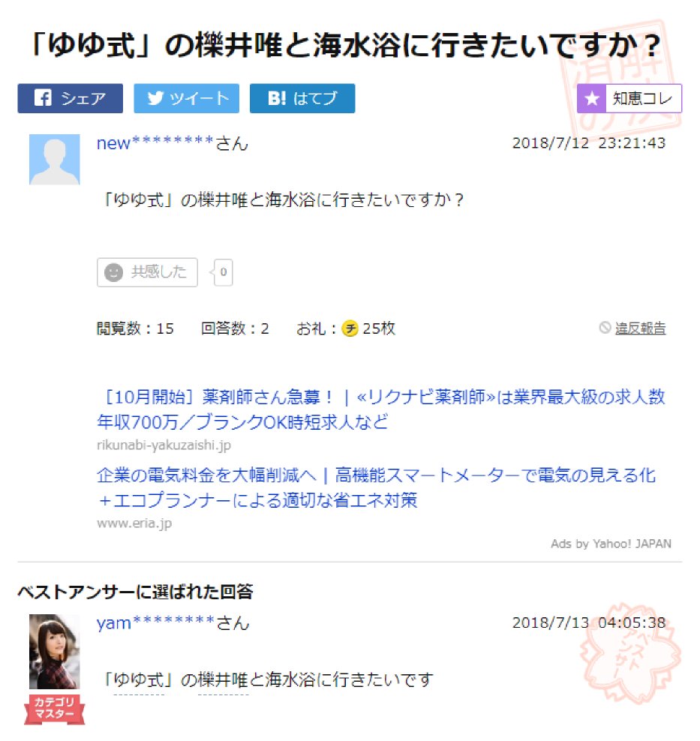Screen dimensions: 700x741
Task: Click the prohibition icon beside 違反報告
Action: (605, 328)
